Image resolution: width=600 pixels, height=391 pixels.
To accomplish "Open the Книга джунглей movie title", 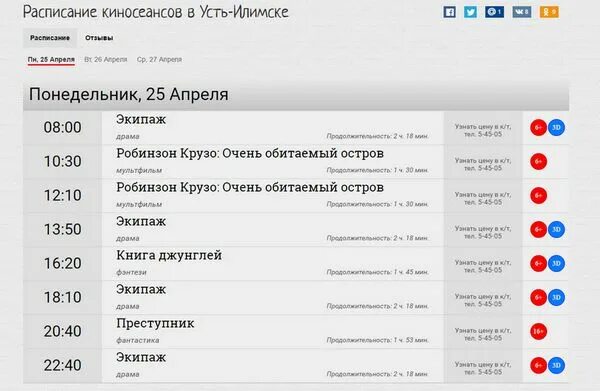I will tap(169, 255).
